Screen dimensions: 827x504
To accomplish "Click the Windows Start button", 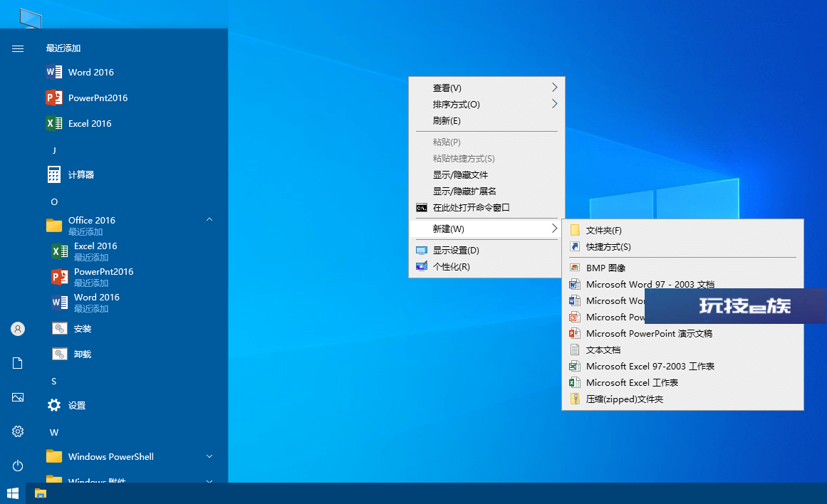I will [13, 493].
